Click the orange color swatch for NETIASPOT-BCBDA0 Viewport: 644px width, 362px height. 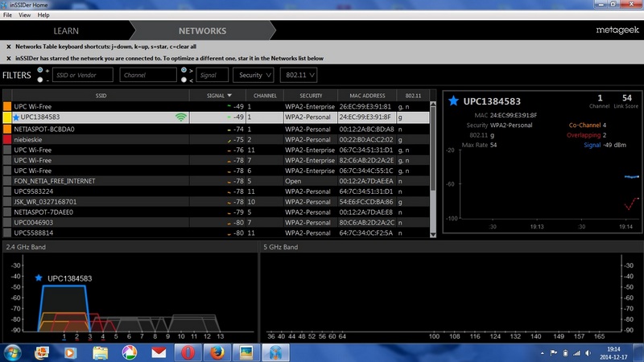[7, 129]
